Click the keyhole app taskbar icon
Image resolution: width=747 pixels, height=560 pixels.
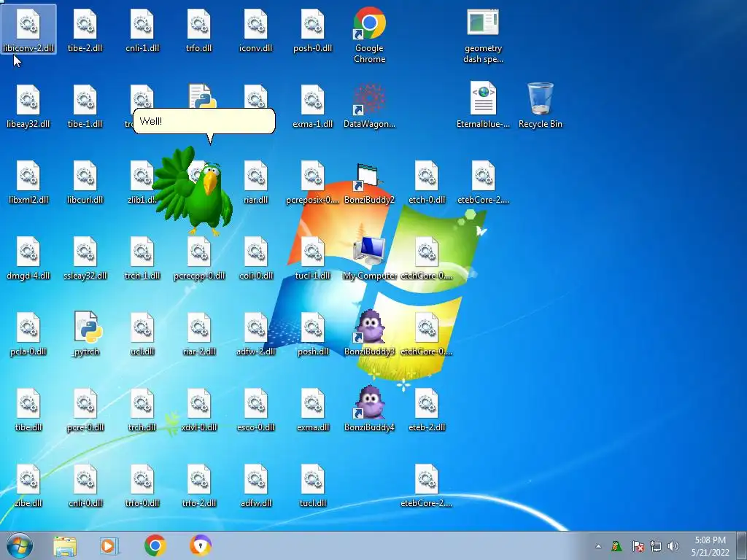(x=200, y=545)
